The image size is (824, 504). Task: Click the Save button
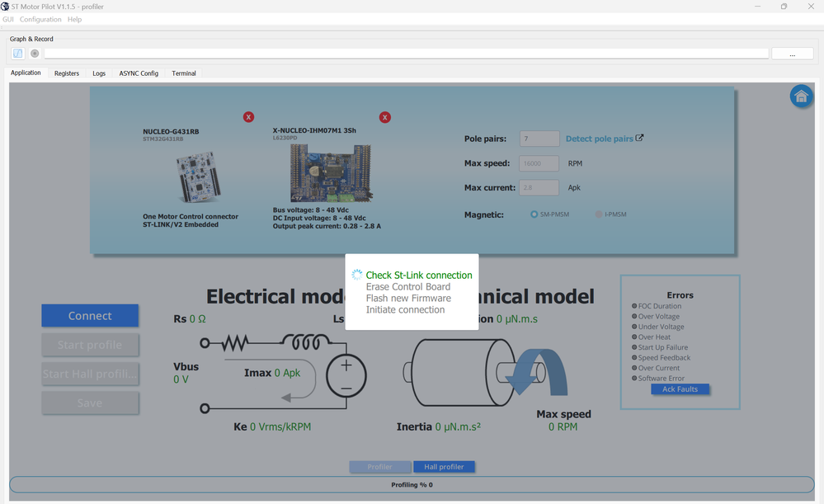tap(90, 403)
